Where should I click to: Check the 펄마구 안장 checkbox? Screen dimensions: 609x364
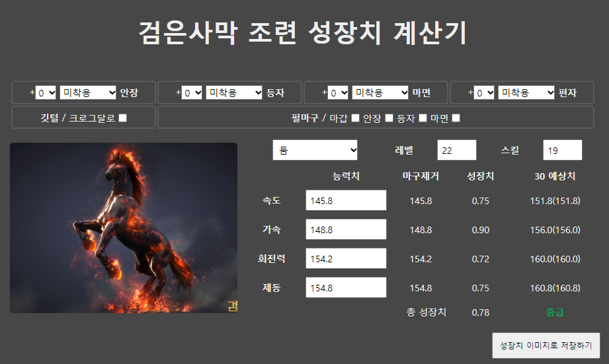(389, 118)
